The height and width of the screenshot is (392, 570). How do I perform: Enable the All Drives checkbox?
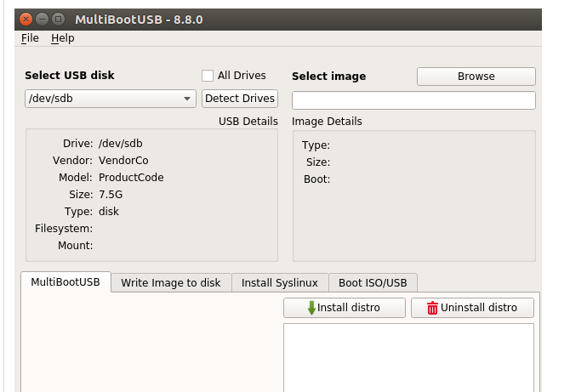tap(208, 76)
